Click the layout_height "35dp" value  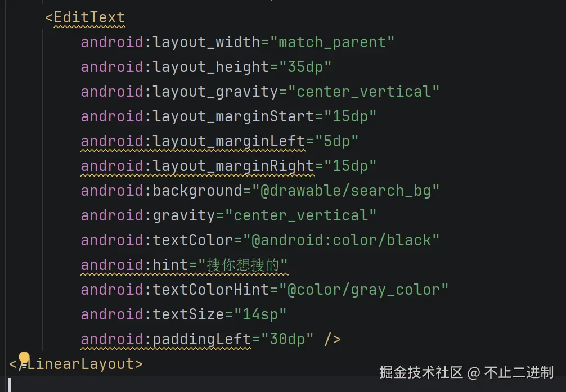(305, 67)
